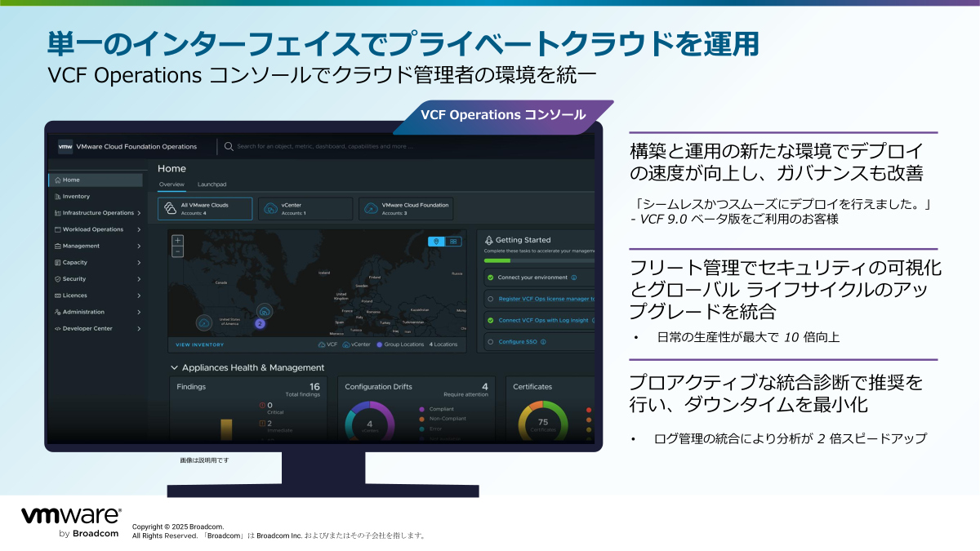Click the Findings yellow bar
980x551 pixels.
(x=226, y=430)
